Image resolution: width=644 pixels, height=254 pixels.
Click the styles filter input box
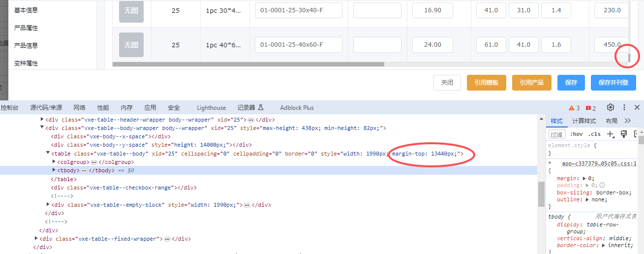click(x=556, y=134)
